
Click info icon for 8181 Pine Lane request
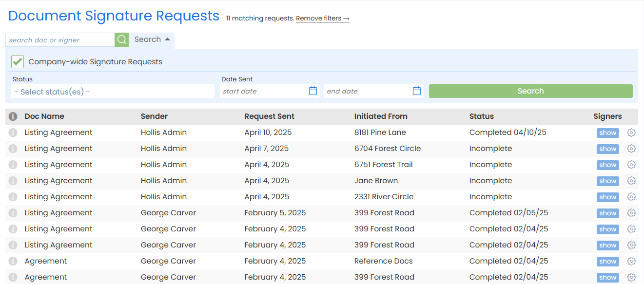pyautogui.click(x=13, y=133)
